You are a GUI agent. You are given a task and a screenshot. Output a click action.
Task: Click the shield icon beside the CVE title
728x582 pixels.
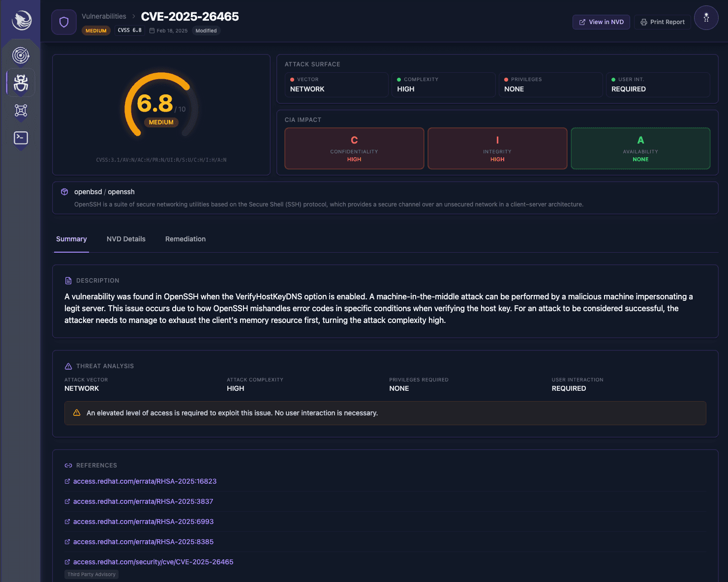(63, 22)
